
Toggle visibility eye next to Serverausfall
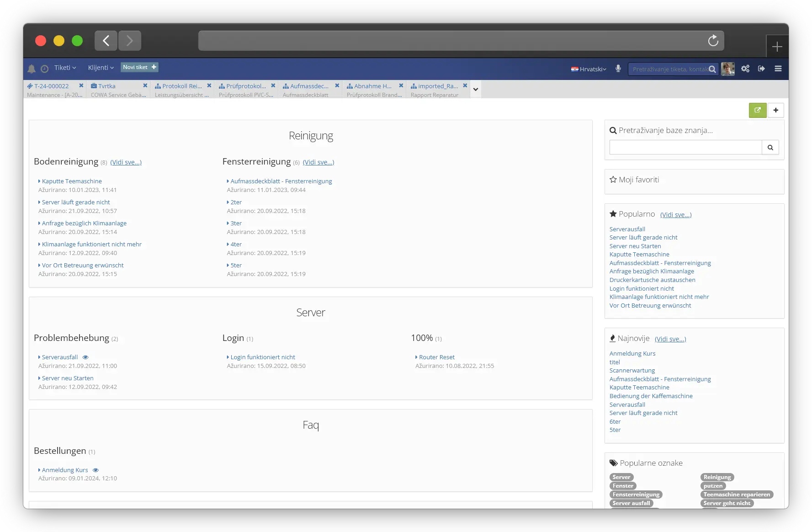coord(86,357)
